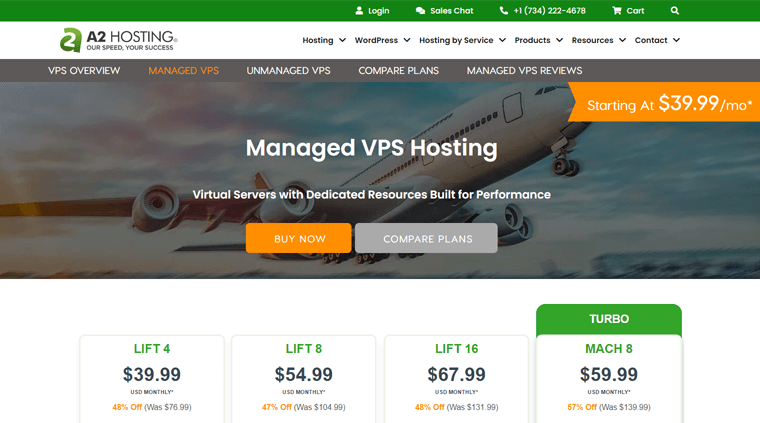Click the 48% Off (Was $76.99) text

[152, 407]
